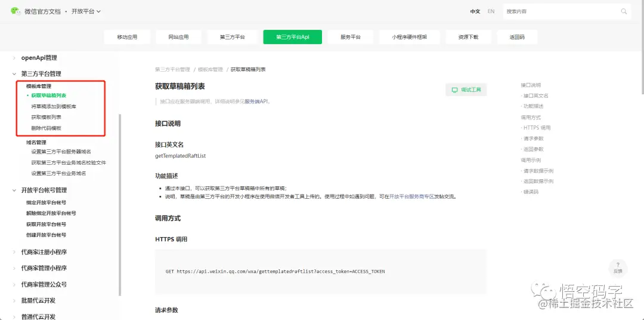This screenshot has width=644, height=320.
Task: Click the 模板库管理 sidebar heading
Action: click(39, 87)
